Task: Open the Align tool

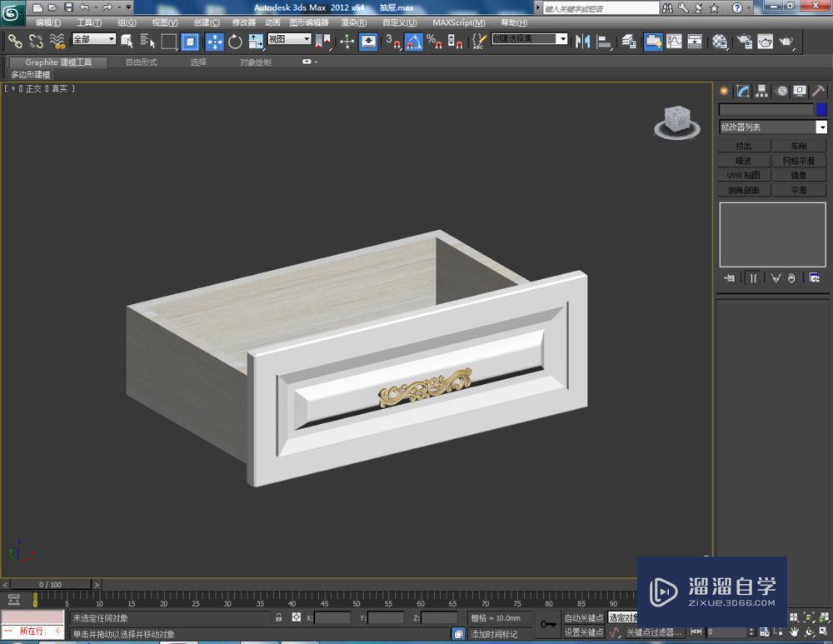Action: pos(606,42)
